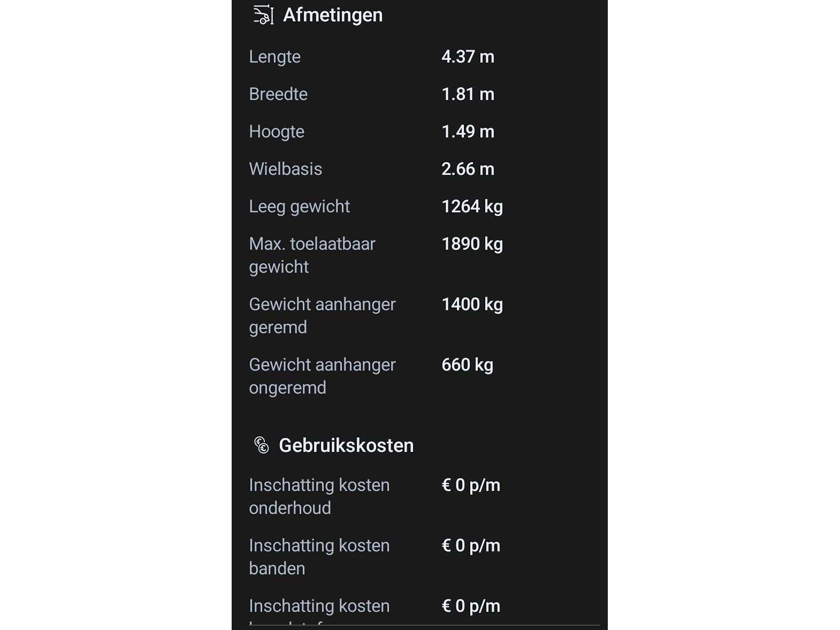Tap the 1264 kg value
Viewport: 840px width, 630px height.
tap(472, 206)
